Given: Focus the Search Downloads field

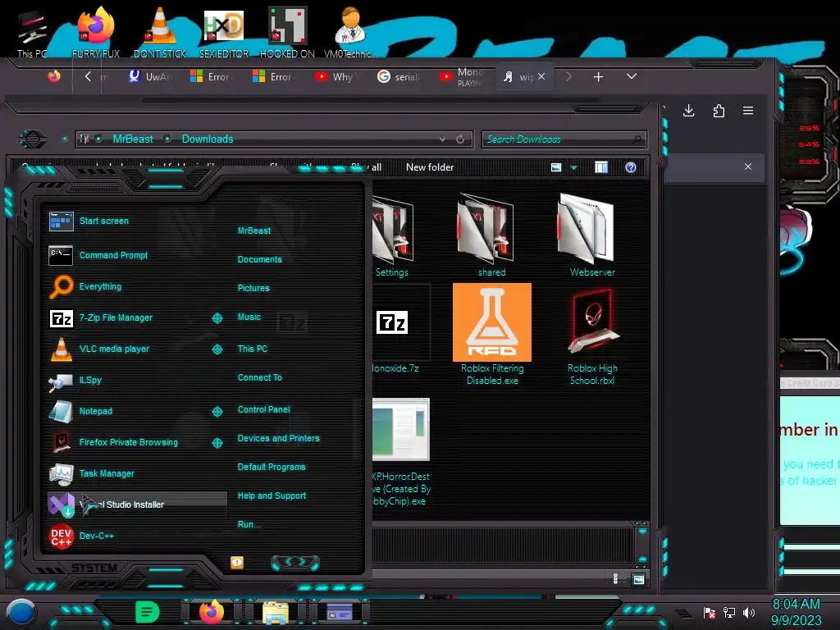Looking at the screenshot, I should 564,139.
